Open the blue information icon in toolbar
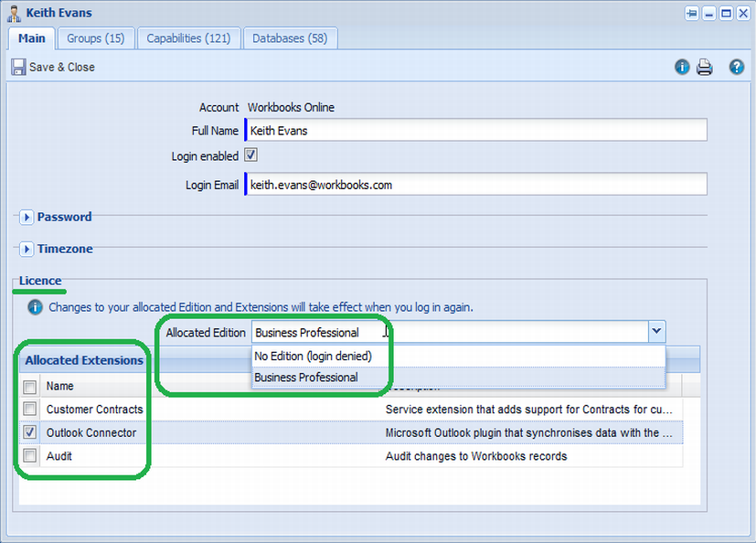Screen dimensions: 756x543 (682, 67)
